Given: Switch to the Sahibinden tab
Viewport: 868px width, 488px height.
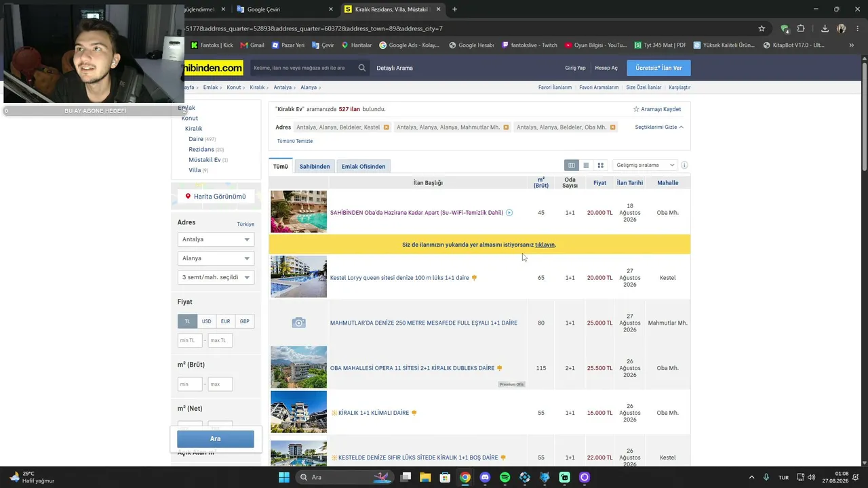Looking at the screenshot, I should (315, 166).
